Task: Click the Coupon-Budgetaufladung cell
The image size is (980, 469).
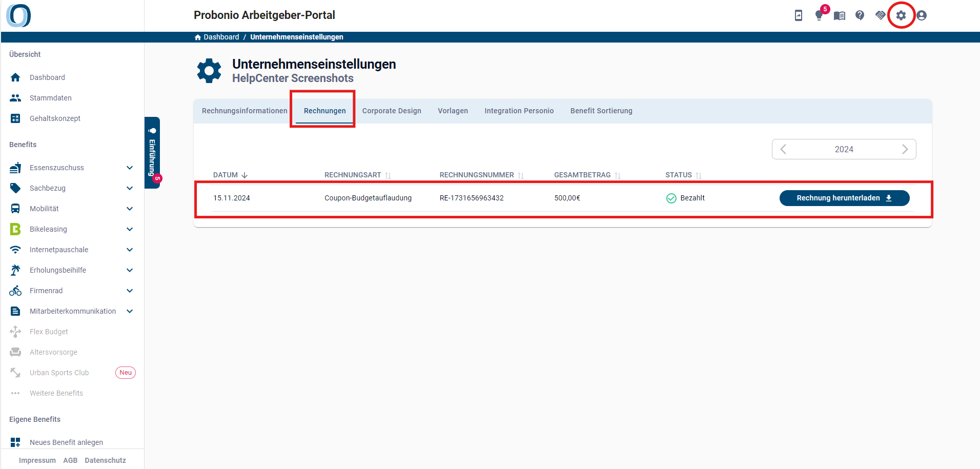Action: (368, 198)
